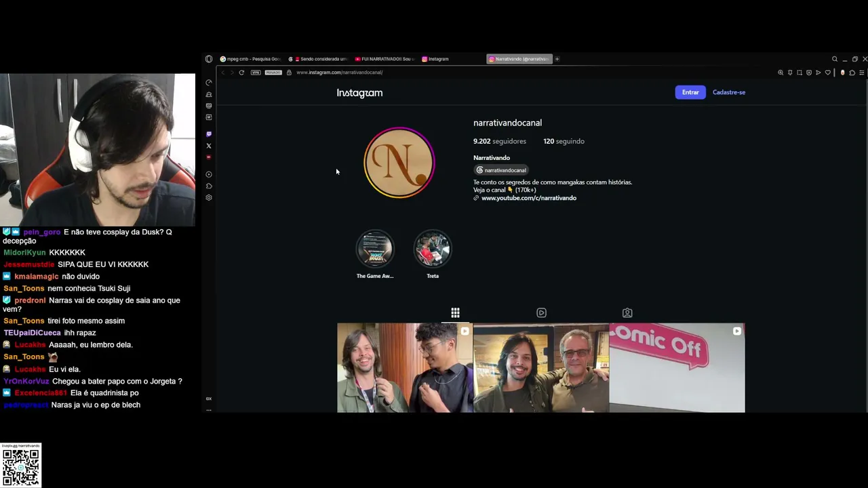Open X (Twitter) in the browser sidebar

209,146
